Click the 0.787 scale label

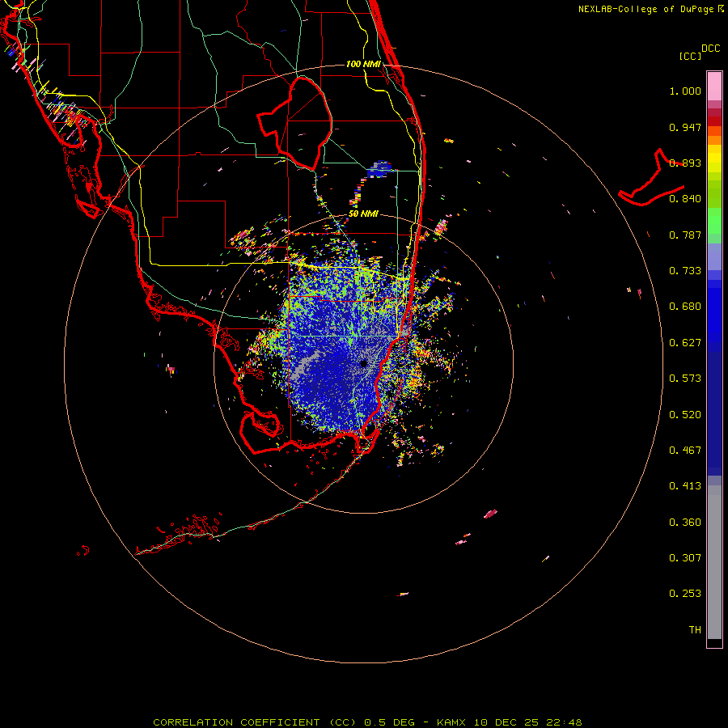pyautogui.click(x=685, y=235)
